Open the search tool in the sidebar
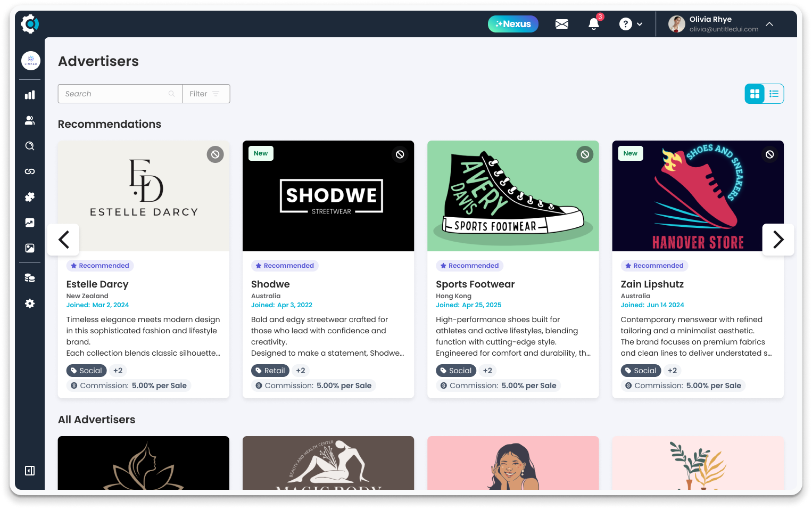 coord(30,145)
